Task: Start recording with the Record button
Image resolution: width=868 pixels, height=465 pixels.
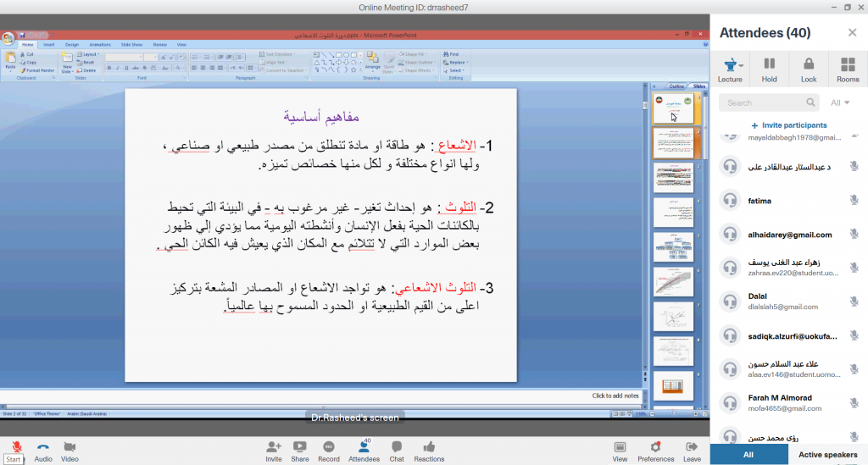Action: click(x=328, y=446)
